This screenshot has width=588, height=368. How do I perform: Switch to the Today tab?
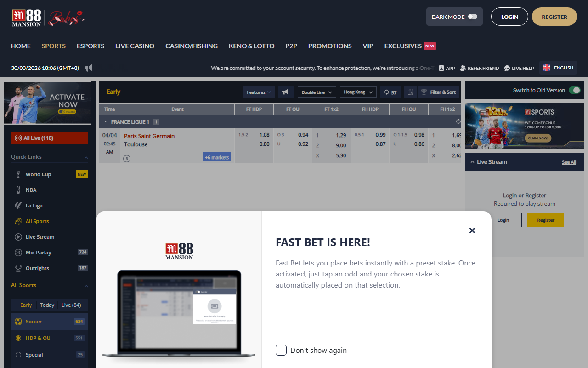point(47,305)
